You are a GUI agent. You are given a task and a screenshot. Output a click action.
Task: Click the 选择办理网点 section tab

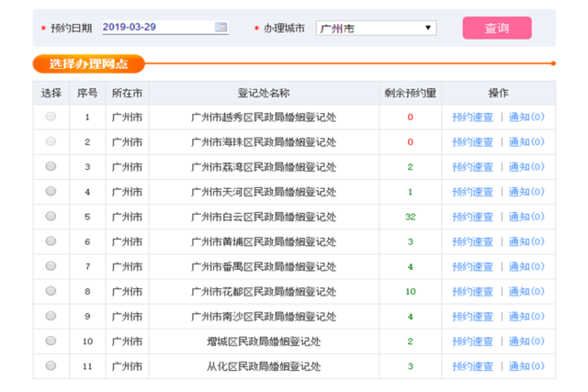pos(88,63)
